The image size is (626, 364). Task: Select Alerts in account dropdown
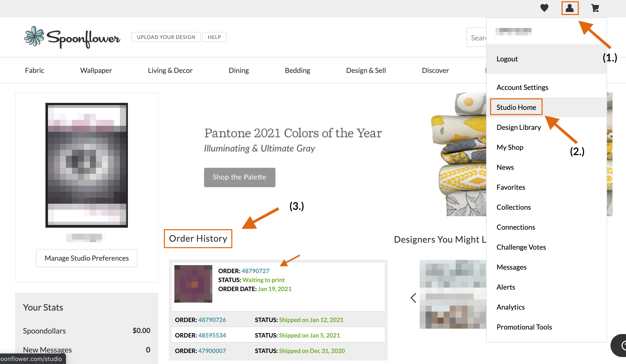click(546, 287)
